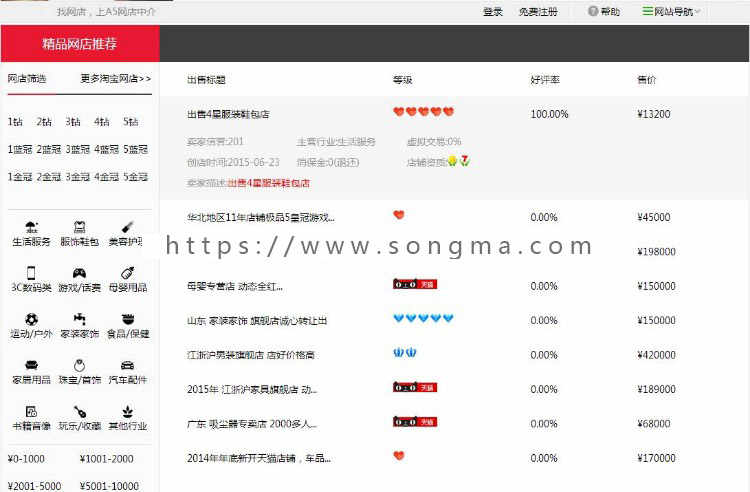
Task: Open the 母婴用品 bottle icon
Action: tap(128, 273)
